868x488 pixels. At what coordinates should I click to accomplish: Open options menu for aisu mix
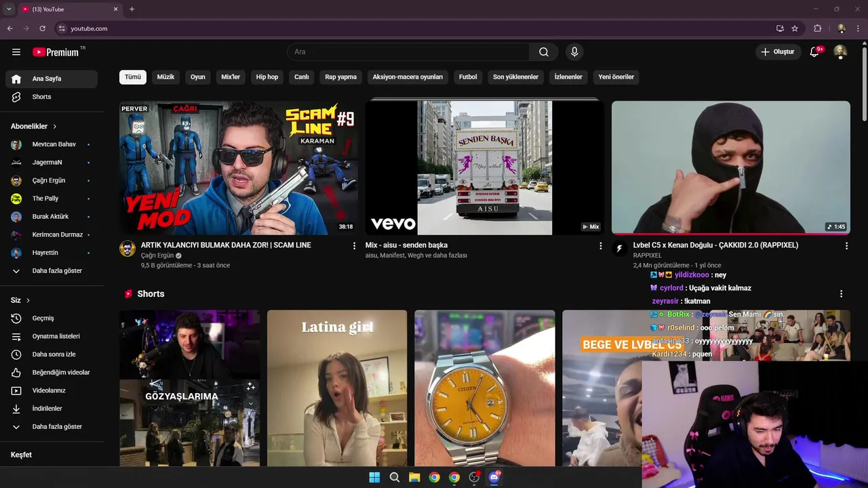[x=600, y=246]
